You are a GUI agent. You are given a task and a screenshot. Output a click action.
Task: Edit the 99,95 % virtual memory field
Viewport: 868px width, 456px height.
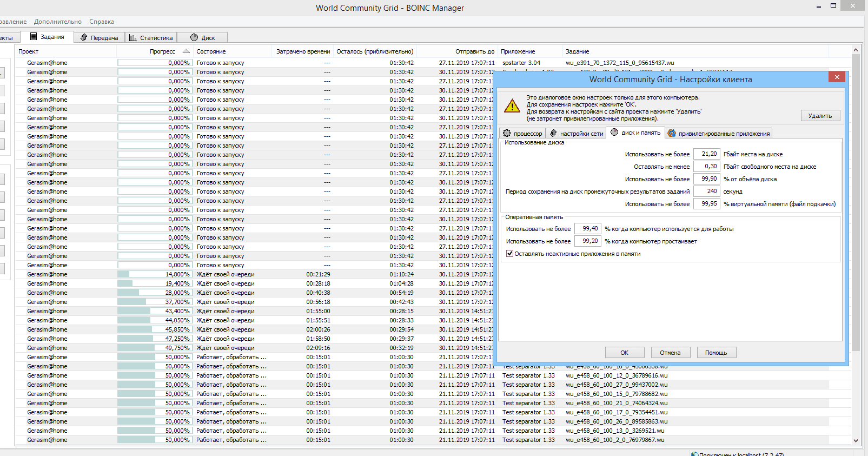pyautogui.click(x=707, y=203)
